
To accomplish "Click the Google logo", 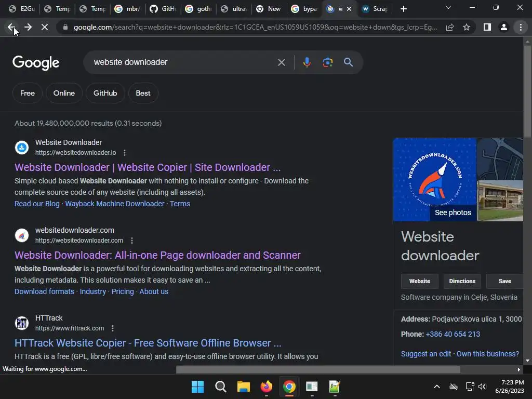I will [x=36, y=63].
